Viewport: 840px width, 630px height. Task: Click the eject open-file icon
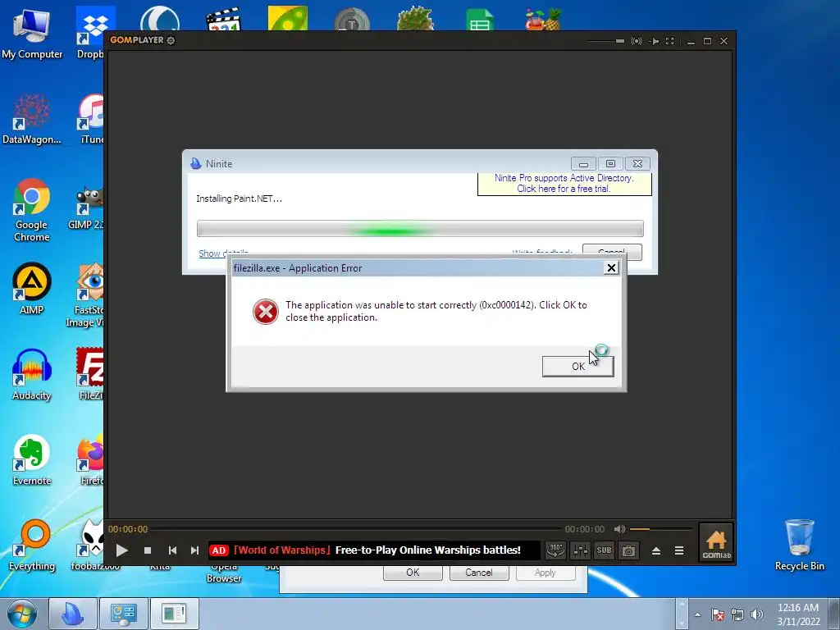tap(655, 550)
